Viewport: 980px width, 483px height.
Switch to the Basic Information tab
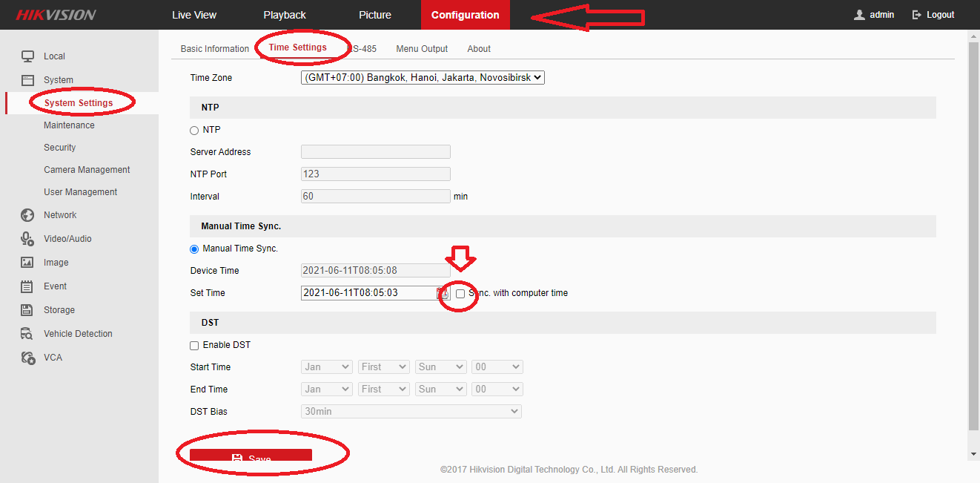[215, 49]
